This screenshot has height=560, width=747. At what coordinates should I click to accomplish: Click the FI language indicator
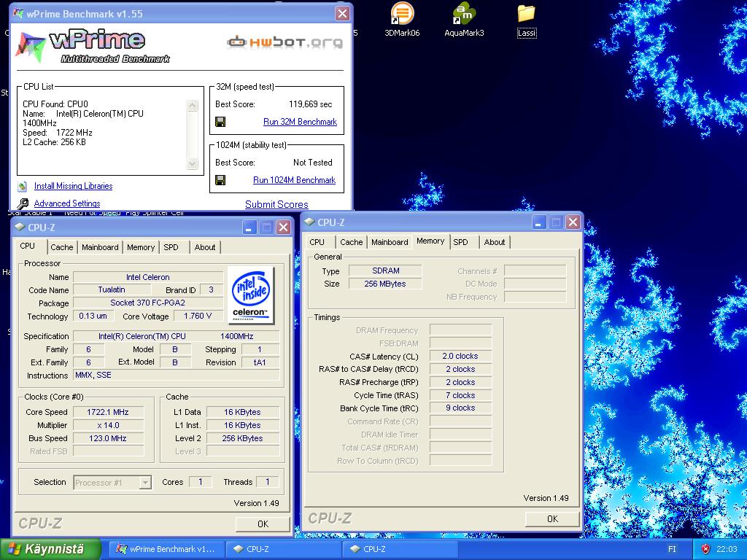pos(672,549)
